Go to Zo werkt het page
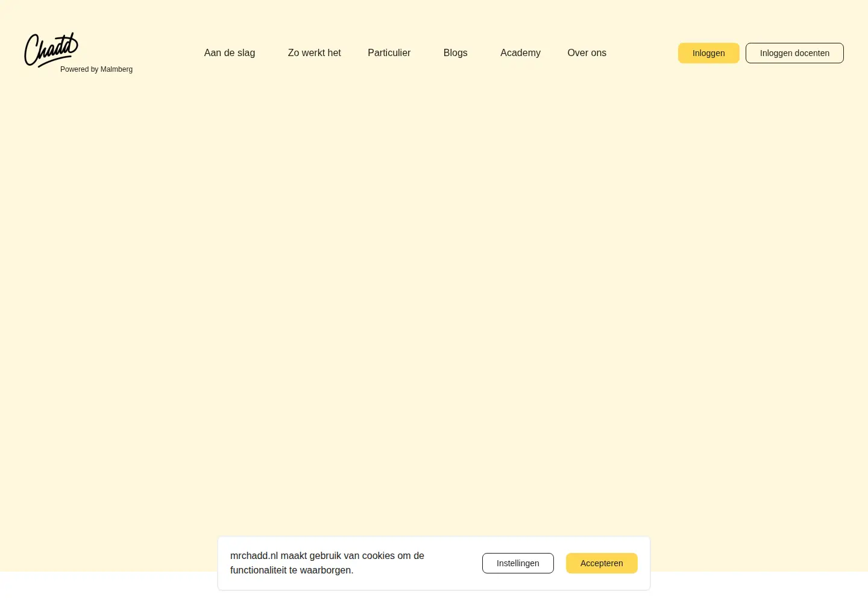The height and width of the screenshot is (603, 868). coord(314,53)
